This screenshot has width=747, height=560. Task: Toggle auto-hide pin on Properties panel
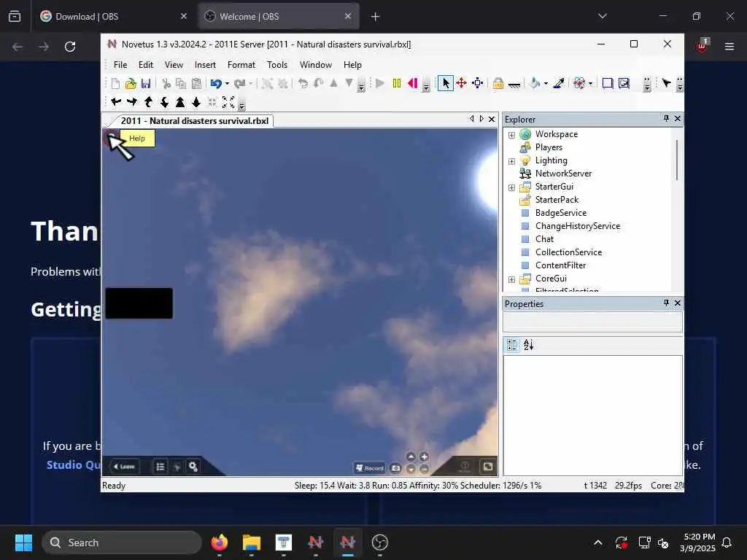(x=666, y=303)
